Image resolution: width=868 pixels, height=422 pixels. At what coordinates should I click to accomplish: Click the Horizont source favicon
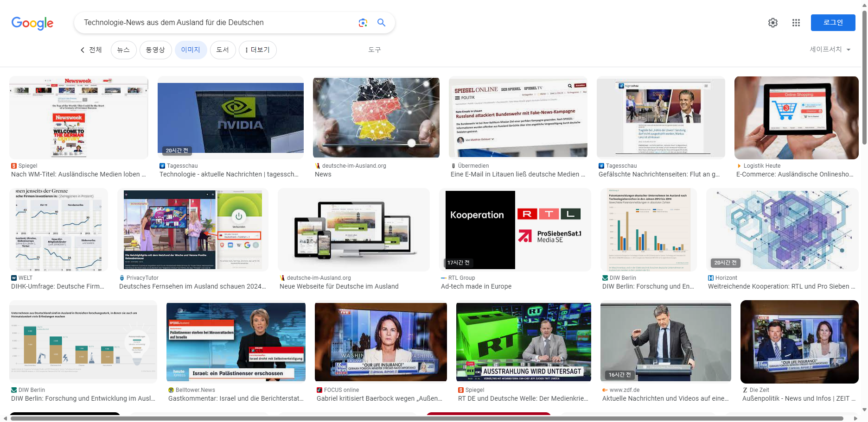pos(711,278)
